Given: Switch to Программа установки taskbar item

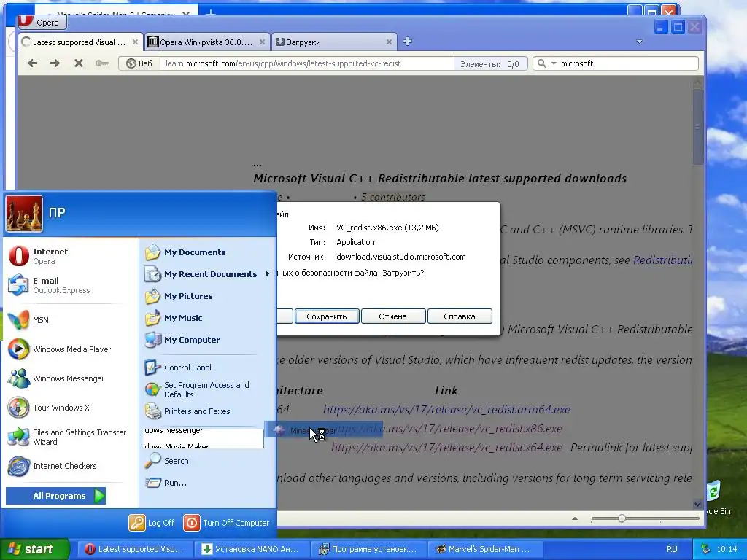Looking at the screenshot, I should click(x=368, y=549).
